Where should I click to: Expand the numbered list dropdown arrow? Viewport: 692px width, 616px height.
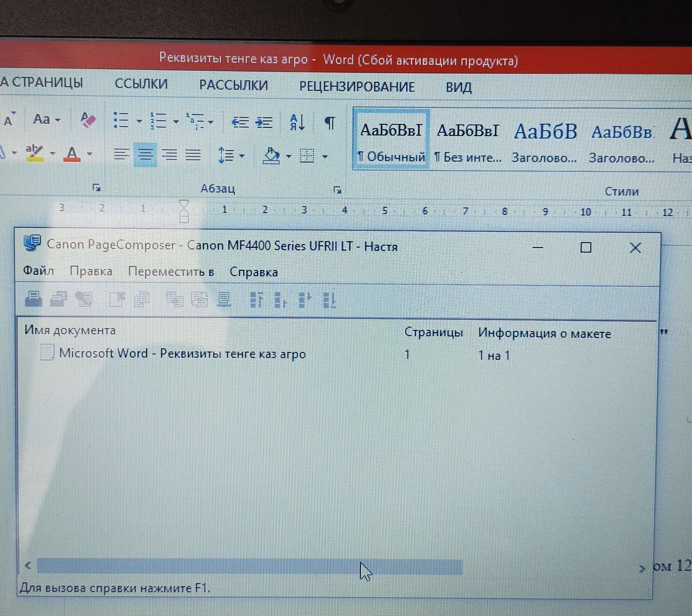click(x=176, y=121)
